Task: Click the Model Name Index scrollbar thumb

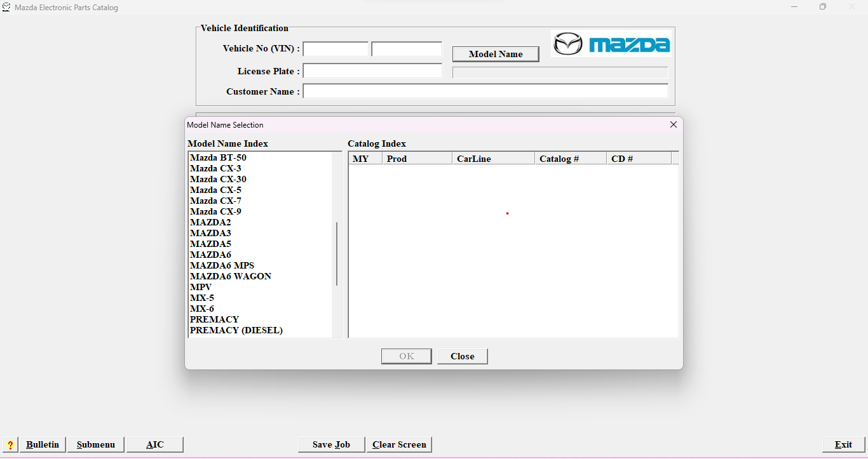Action: tap(337, 254)
